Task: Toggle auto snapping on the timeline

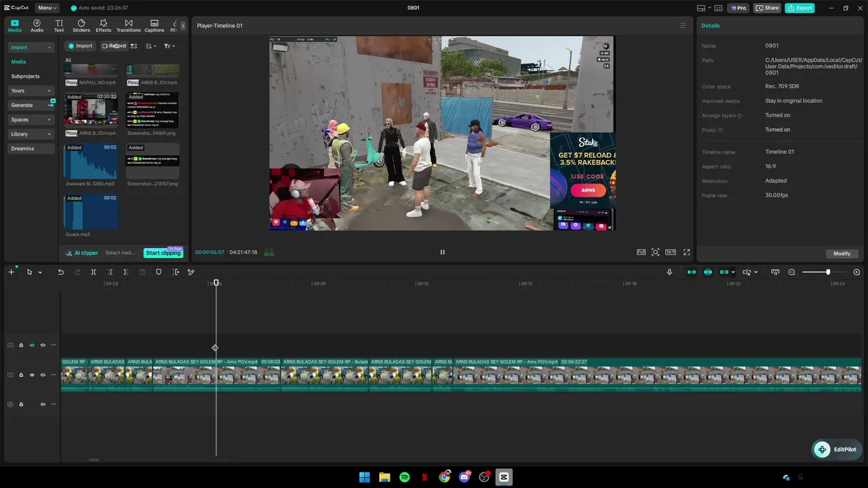Action: pyautogui.click(x=707, y=272)
